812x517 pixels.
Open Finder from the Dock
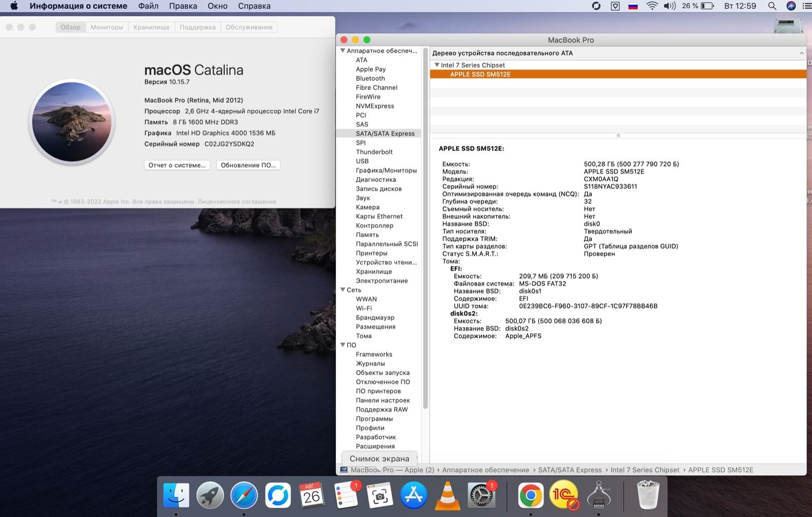[176, 495]
